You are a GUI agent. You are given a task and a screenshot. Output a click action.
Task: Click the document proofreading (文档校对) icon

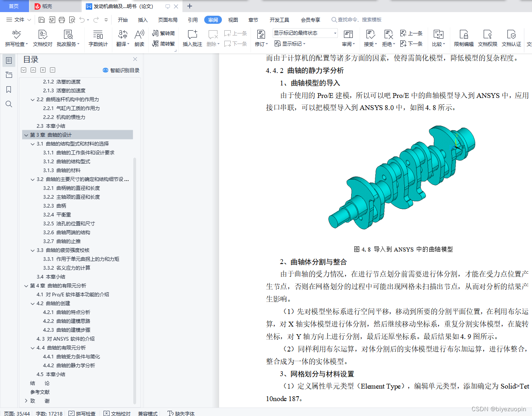43,35
